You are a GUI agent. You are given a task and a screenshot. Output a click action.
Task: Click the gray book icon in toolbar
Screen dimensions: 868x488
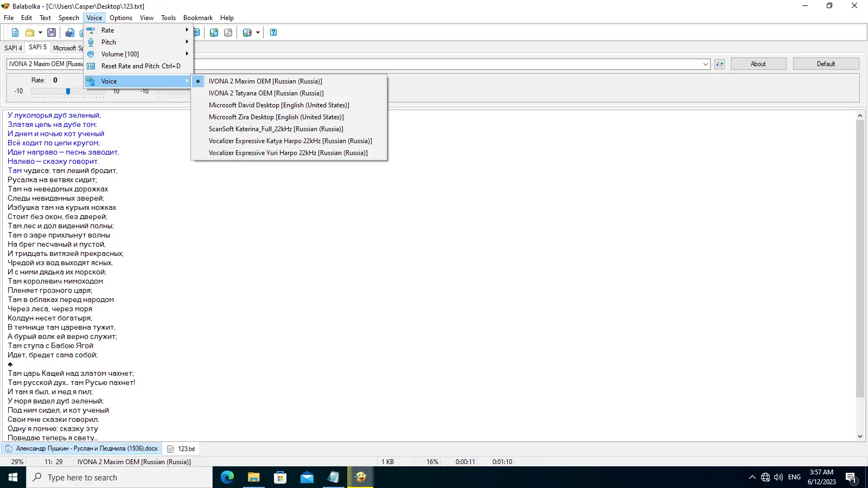pyautogui.click(x=228, y=33)
